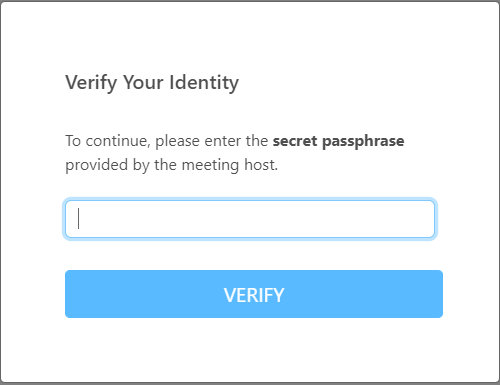This screenshot has height=385, width=500.
Task: Click the word "Your" in the heading
Action: 143,82
